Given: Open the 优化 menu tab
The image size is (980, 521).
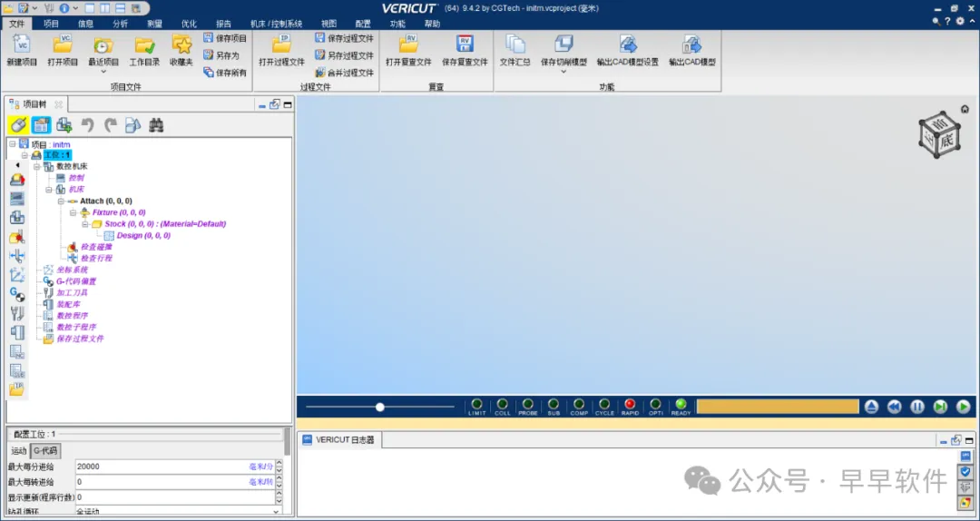Looking at the screenshot, I should click(189, 24).
